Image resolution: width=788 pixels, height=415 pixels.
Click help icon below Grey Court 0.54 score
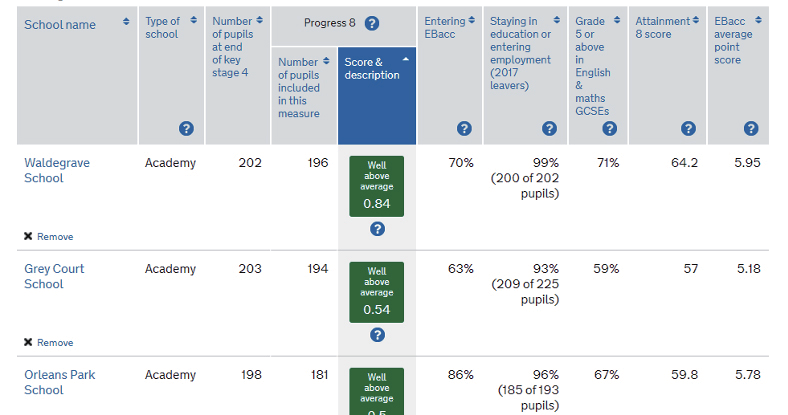377,336
